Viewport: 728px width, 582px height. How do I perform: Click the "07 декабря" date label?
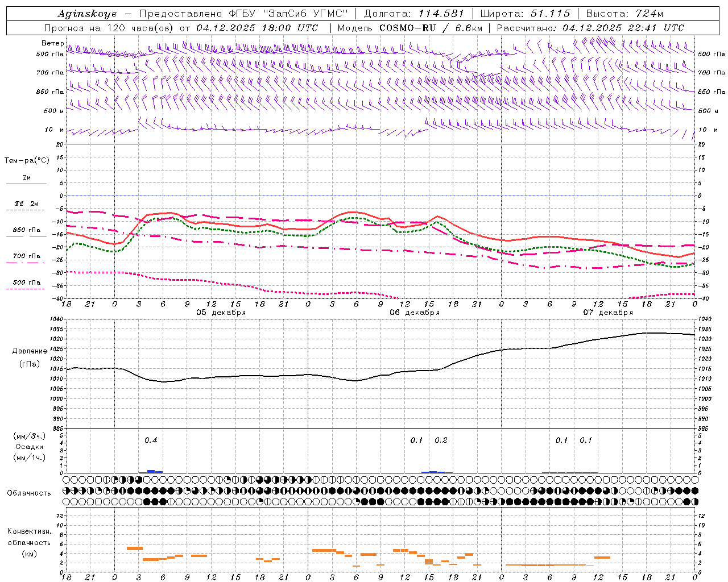tap(608, 313)
